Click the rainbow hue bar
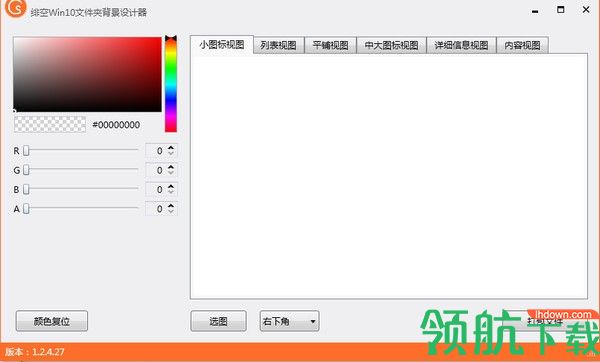Image resolution: width=600 pixels, height=362 pixels. point(171,84)
